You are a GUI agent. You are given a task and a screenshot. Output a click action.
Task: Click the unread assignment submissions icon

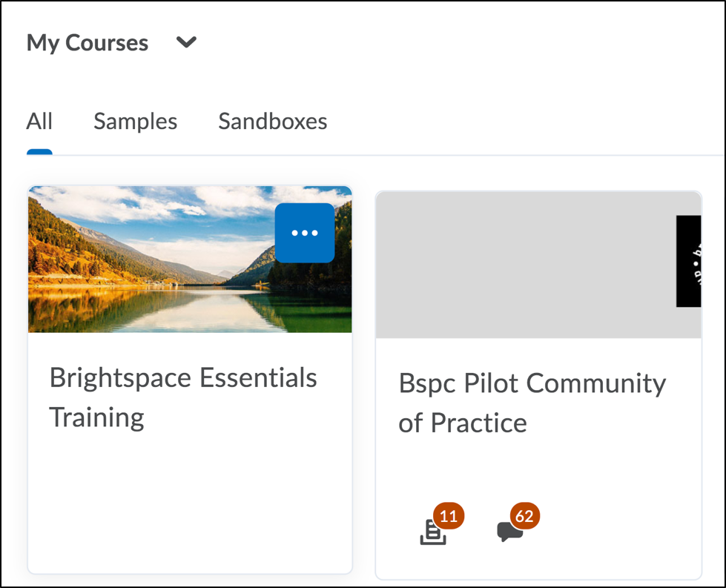click(432, 533)
